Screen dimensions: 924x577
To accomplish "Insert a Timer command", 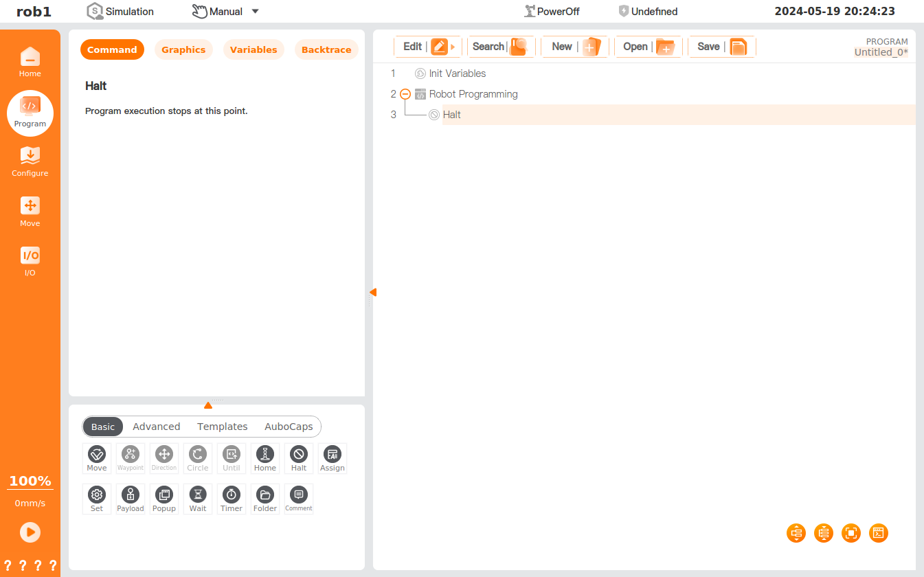I will [232, 499].
